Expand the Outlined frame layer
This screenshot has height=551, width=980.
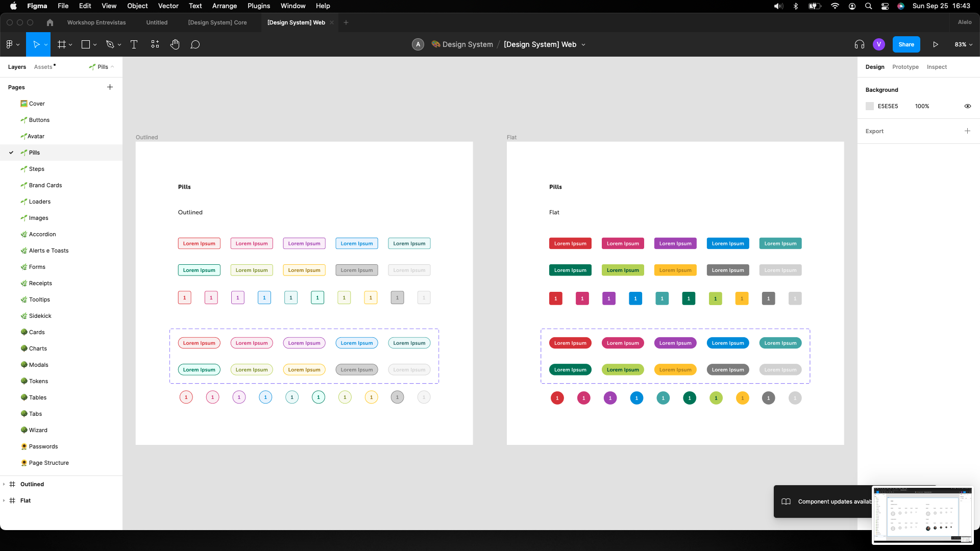tap(4, 484)
